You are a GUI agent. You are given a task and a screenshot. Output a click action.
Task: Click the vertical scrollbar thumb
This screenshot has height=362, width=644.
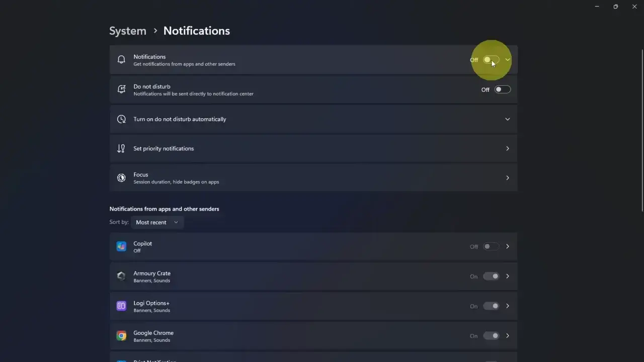click(x=642, y=131)
